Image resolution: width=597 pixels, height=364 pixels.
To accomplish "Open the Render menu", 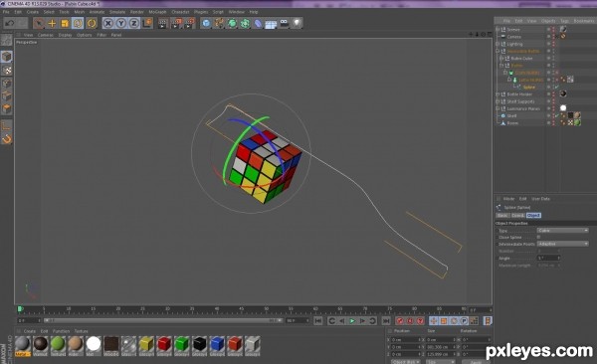I will coord(136,12).
